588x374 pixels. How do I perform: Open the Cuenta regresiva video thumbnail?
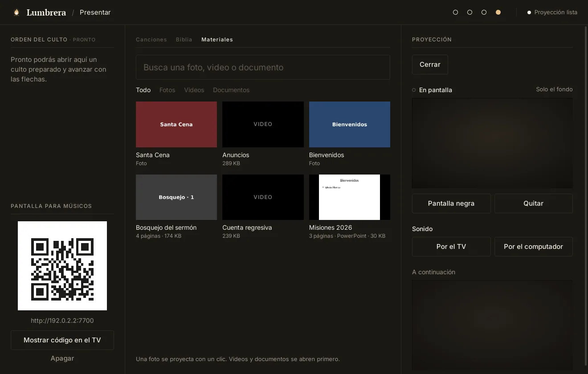click(263, 197)
